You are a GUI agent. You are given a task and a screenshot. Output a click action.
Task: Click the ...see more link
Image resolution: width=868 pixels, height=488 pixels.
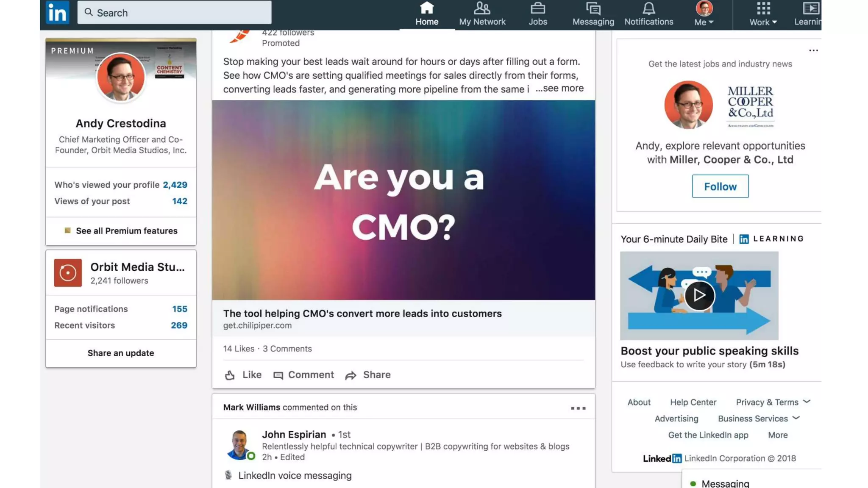point(559,89)
